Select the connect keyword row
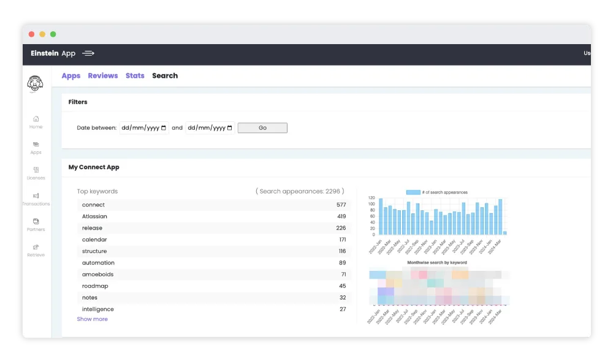Viewport: 613px width, 364px height. point(213,205)
